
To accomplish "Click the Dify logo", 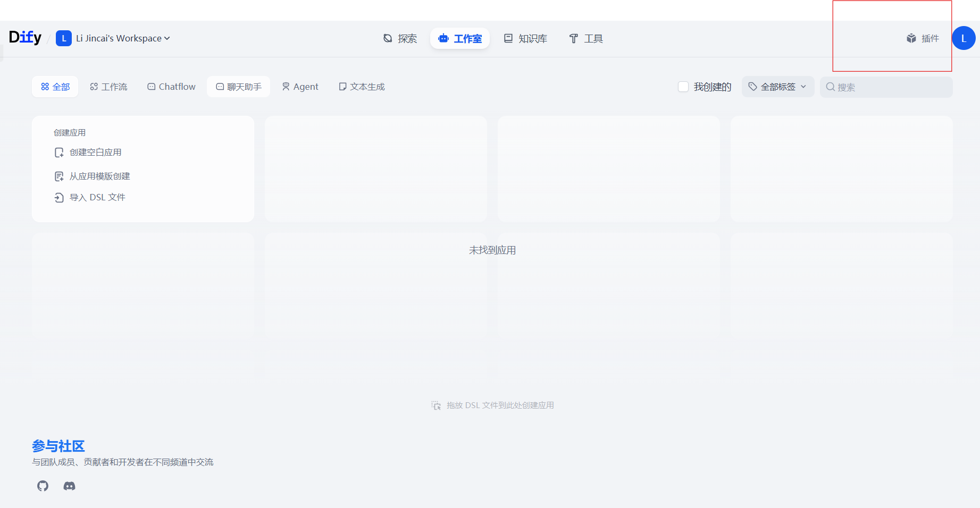I will tap(24, 38).
